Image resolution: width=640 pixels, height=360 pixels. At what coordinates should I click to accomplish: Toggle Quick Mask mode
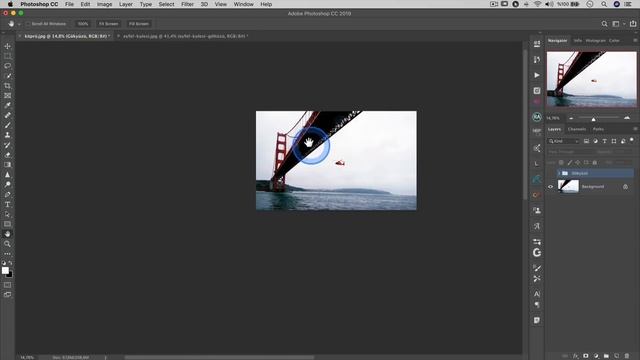tap(7, 285)
